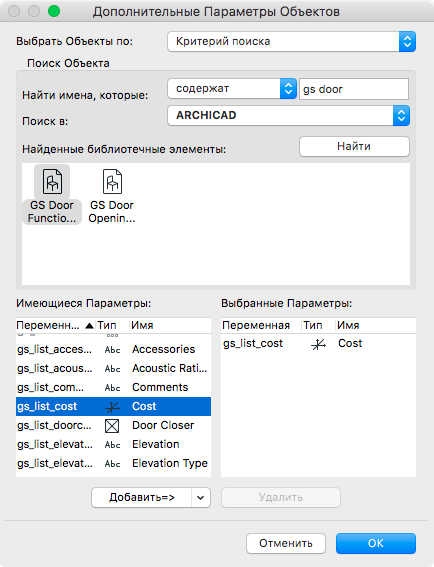Select the Acoustic Rati... parameter row
This screenshot has width=434, height=567.
click(113, 368)
